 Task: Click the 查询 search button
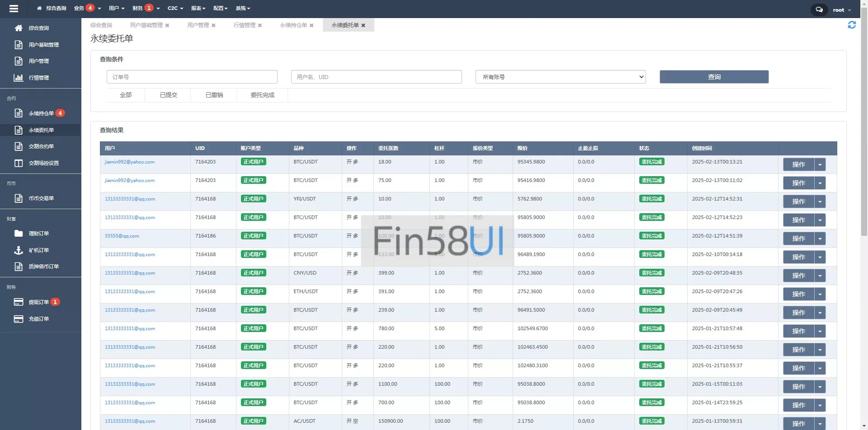coord(714,77)
